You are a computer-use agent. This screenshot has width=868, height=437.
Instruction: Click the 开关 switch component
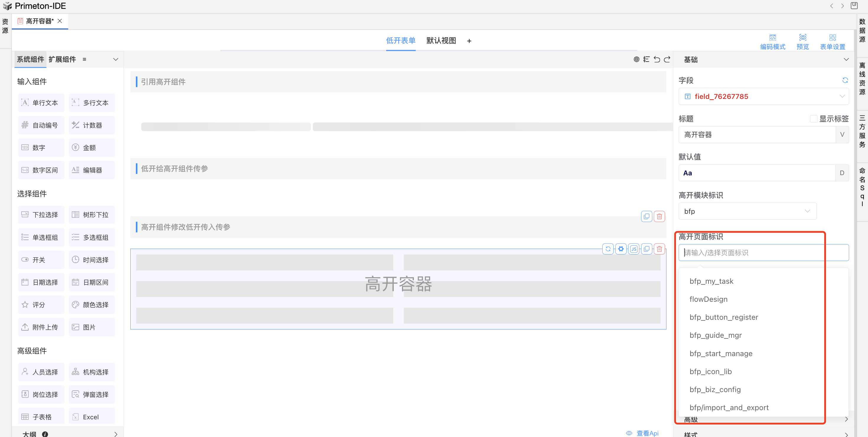(41, 260)
